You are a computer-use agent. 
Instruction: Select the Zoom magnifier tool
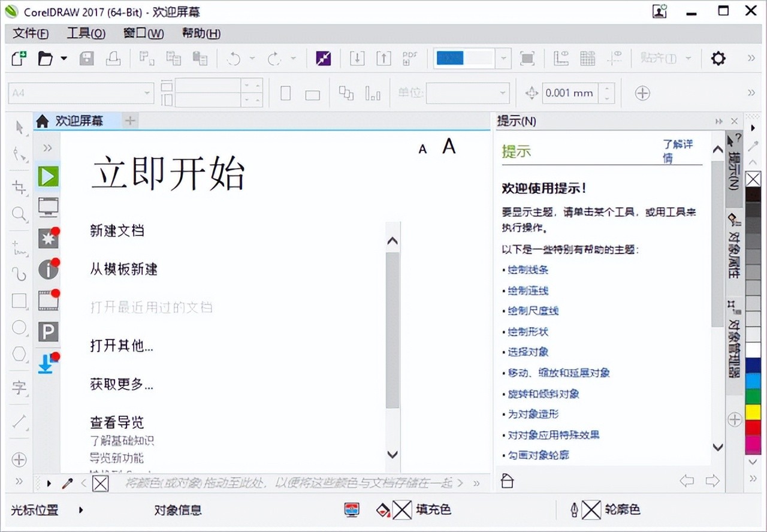19,214
